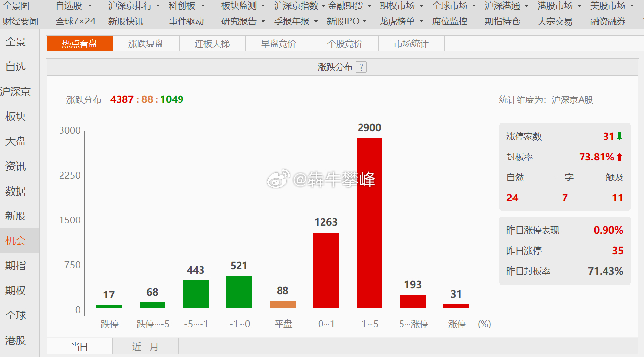Select 机会 in the left sidebar

click(20, 241)
